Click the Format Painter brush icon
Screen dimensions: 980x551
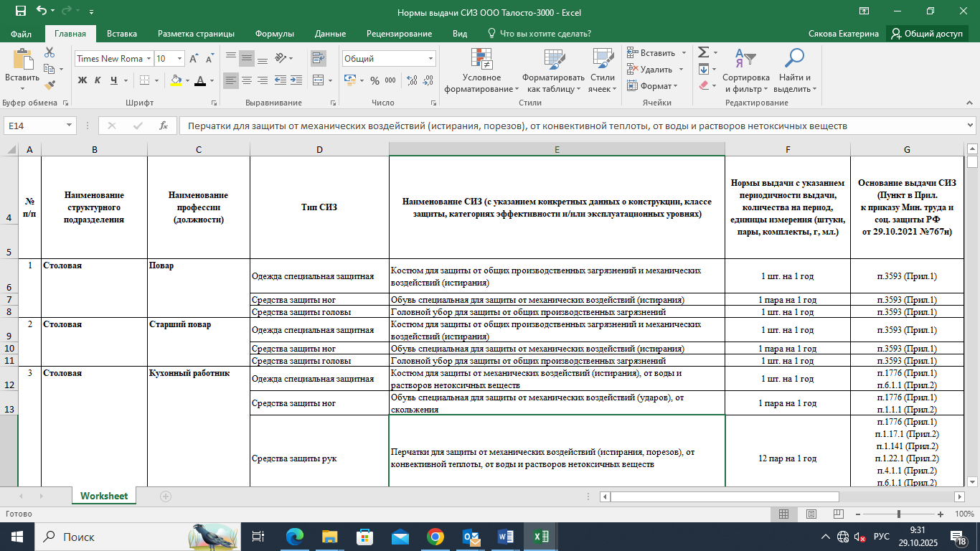pyautogui.click(x=50, y=85)
